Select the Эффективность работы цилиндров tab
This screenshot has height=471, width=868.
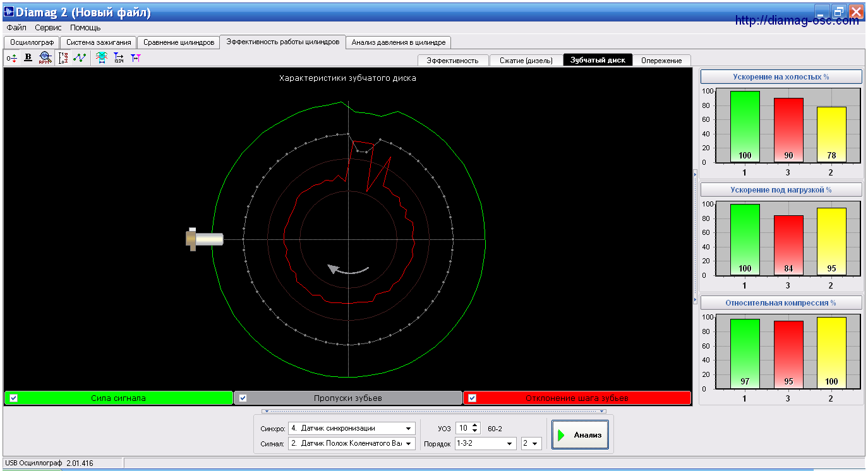point(283,42)
